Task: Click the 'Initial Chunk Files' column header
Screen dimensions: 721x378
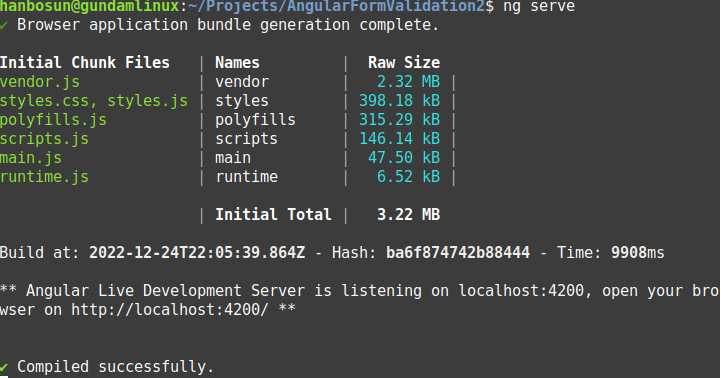Action: [85, 63]
